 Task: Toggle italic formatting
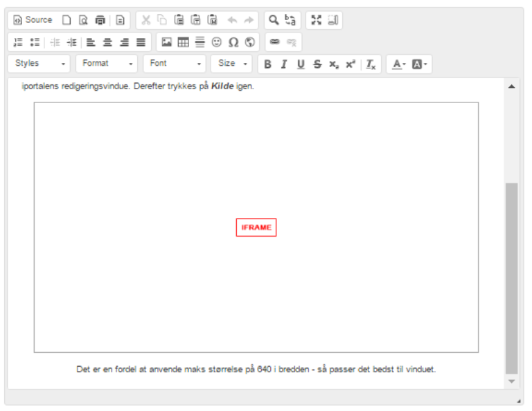coord(284,64)
